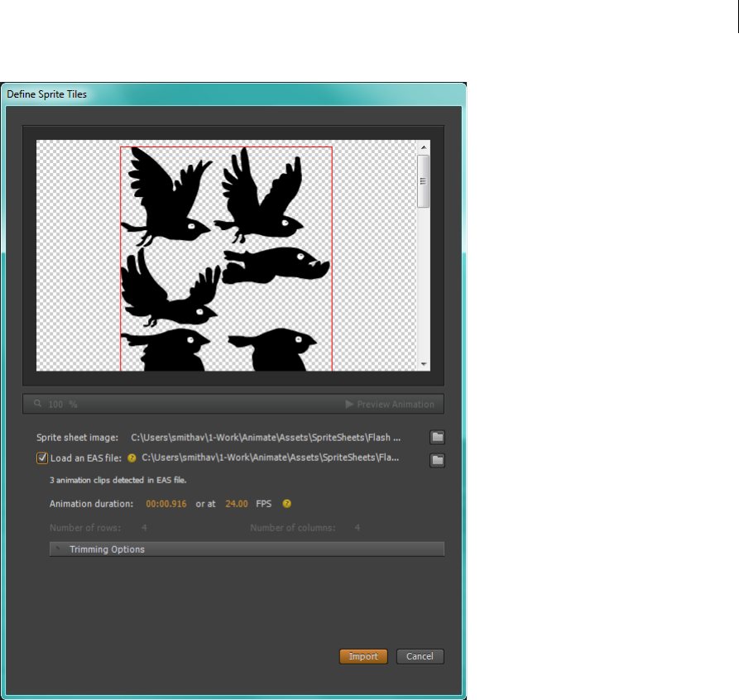Click the EAS file path text

271,458
